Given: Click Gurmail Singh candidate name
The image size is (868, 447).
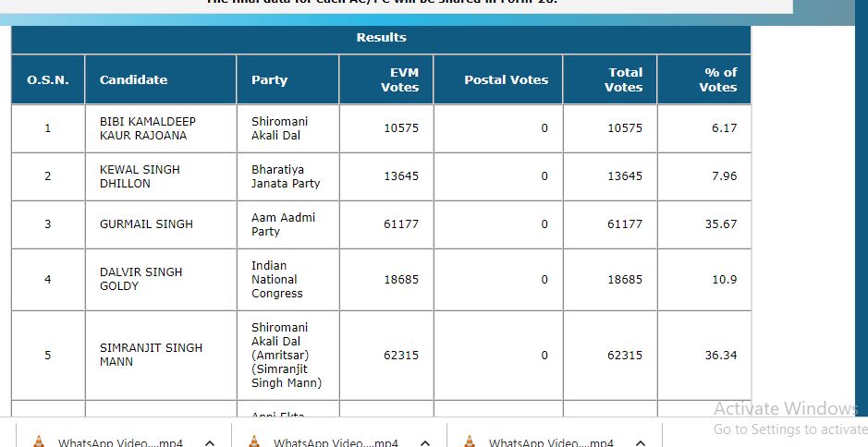Looking at the screenshot, I should 146,224.
